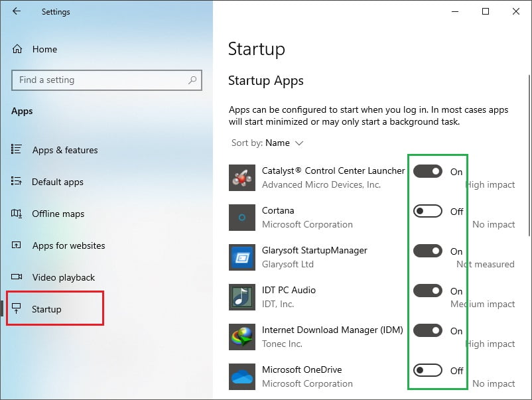Open Apps for websites page
532x400 pixels.
68,245
